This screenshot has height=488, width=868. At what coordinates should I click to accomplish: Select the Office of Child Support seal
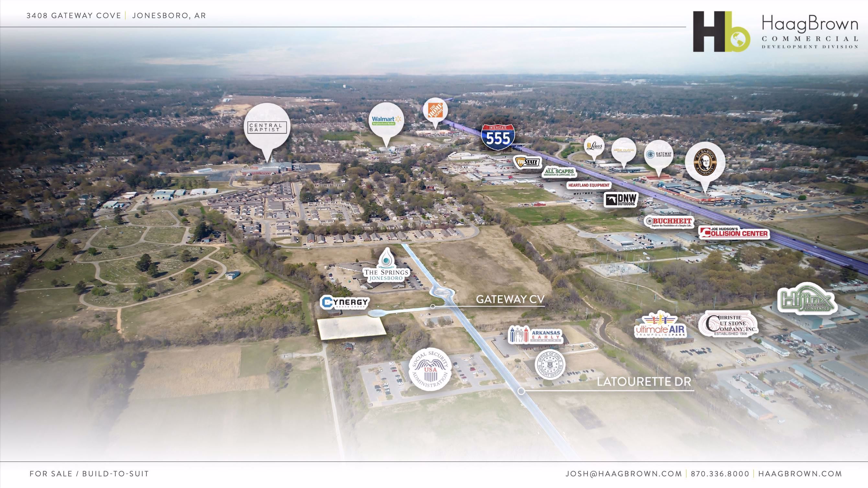550,365
